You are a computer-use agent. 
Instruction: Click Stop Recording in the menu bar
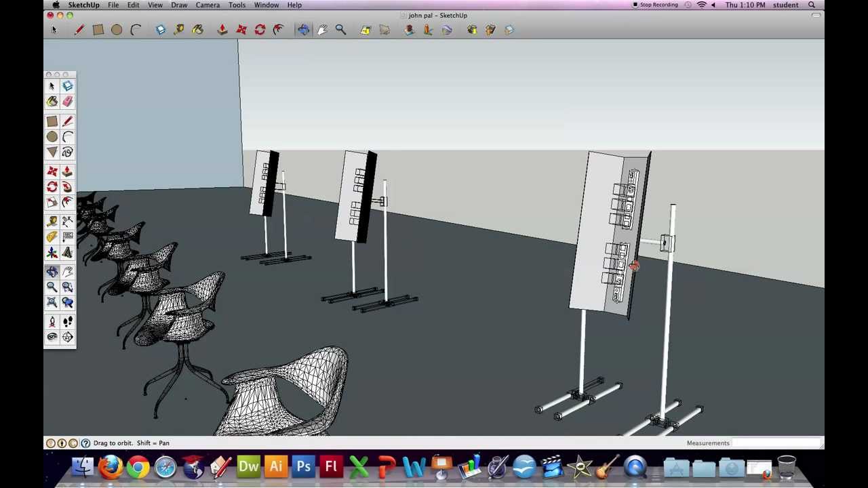click(655, 5)
